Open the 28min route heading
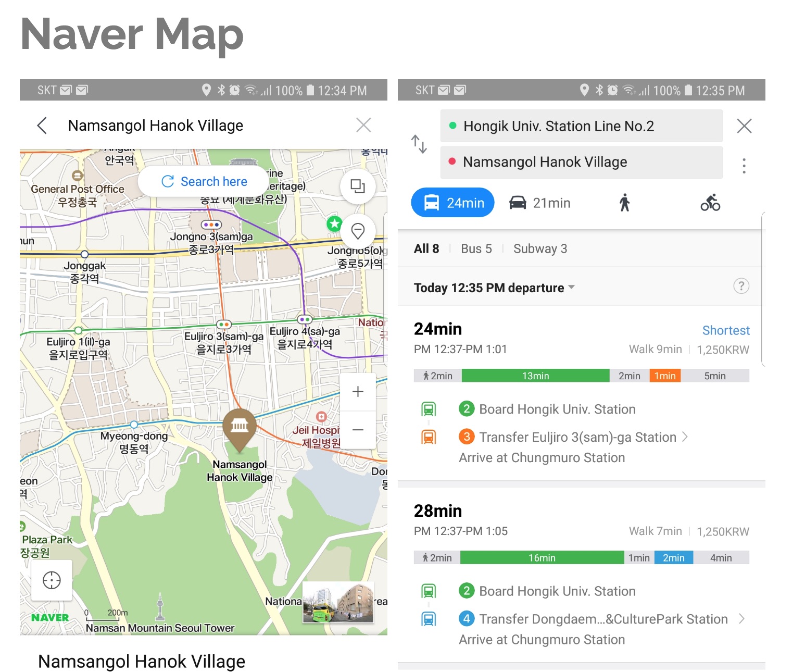 (438, 511)
